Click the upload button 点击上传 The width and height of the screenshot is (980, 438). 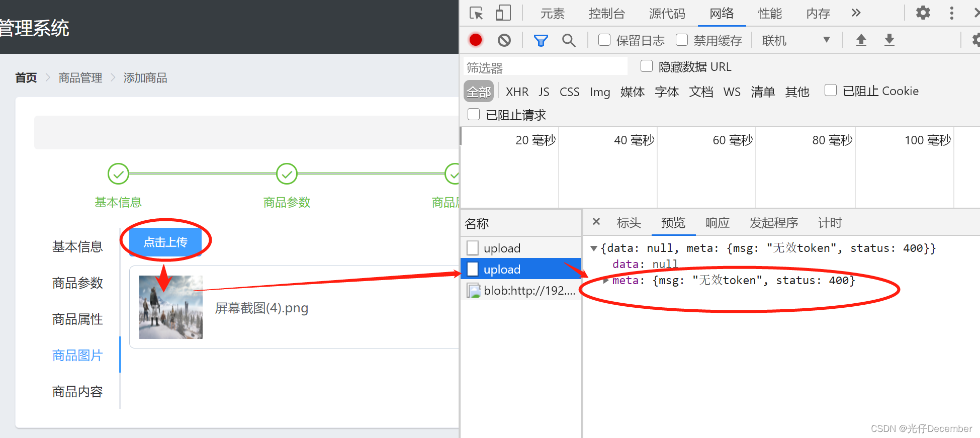point(165,242)
